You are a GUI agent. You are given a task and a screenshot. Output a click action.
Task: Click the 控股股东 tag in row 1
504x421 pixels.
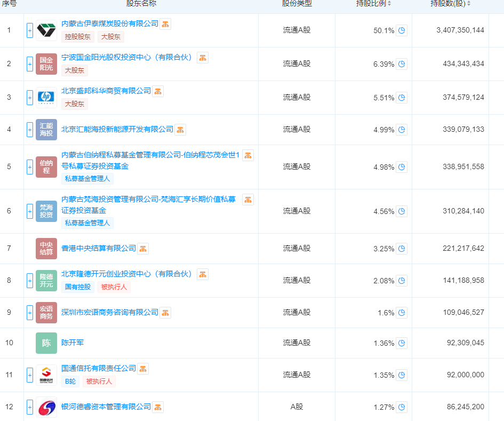(78, 37)
